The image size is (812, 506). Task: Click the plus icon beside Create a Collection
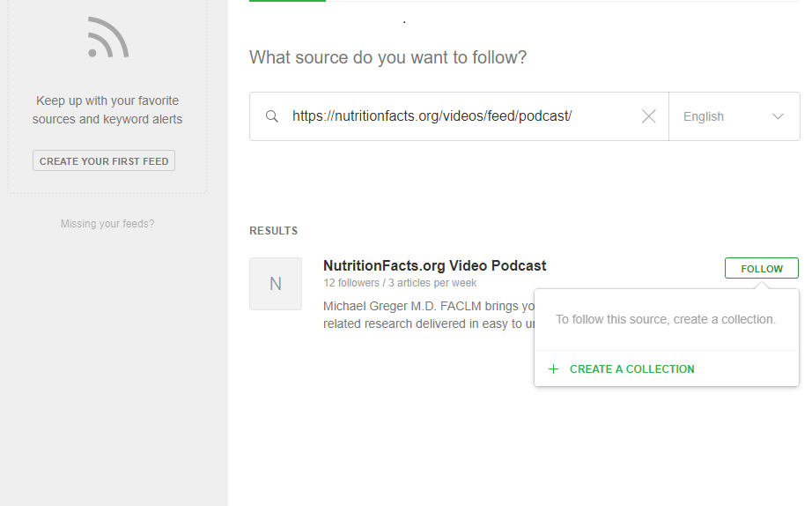pyautogui.click(x=554, y=369)
